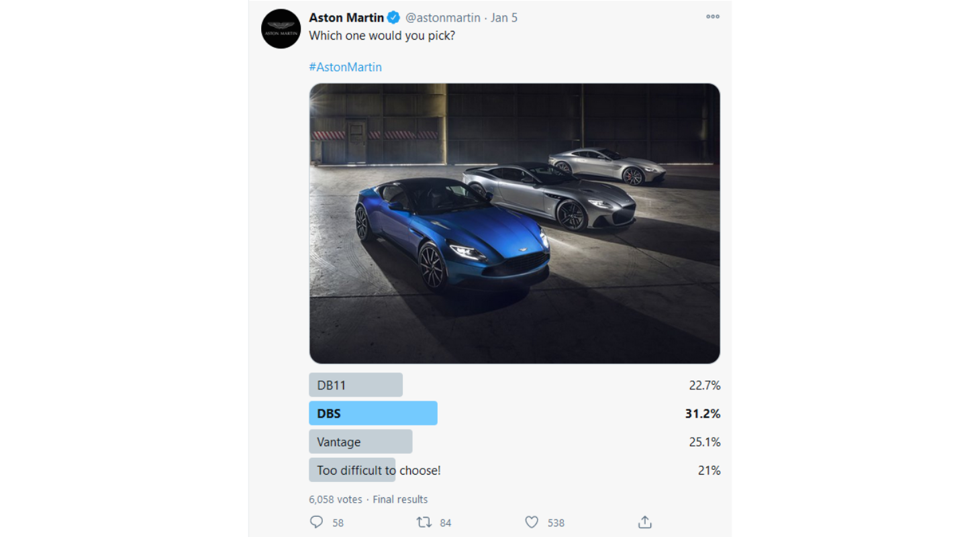
Task: Click the Aston Martin profile avatar
Action: point(281,29)
